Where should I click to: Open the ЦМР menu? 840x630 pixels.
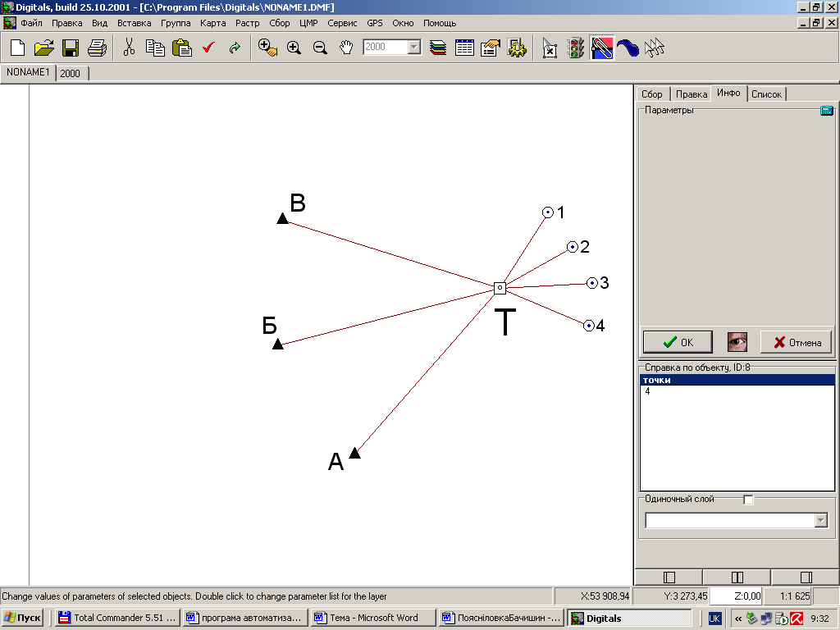pos(308,23)
